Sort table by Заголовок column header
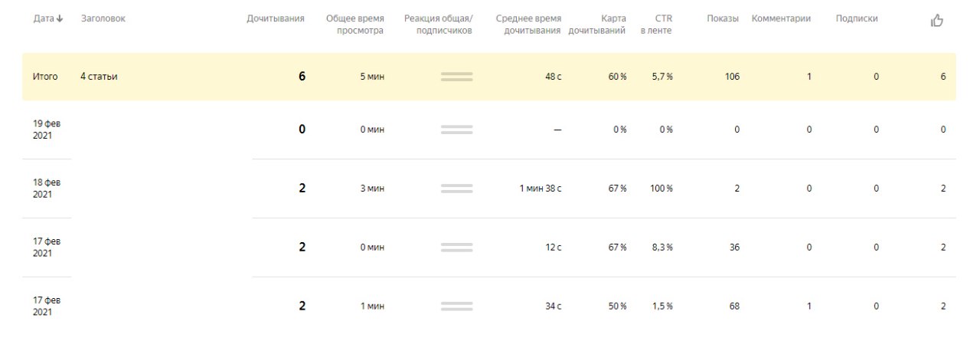Image resolution: width=980 pixels, height=351 pixels. pyautogui.click(x=103, y=18)
